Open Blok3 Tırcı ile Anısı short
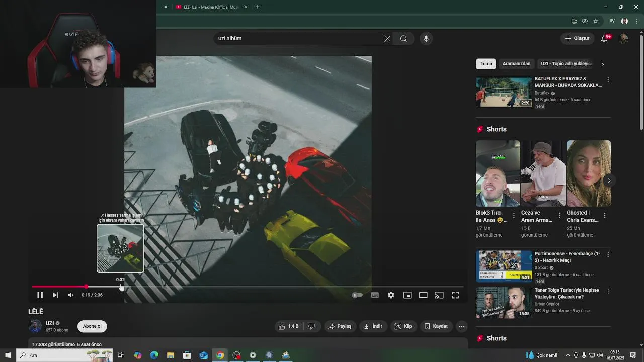The width and height of the screenshot is (644, 362). point(498,173)
